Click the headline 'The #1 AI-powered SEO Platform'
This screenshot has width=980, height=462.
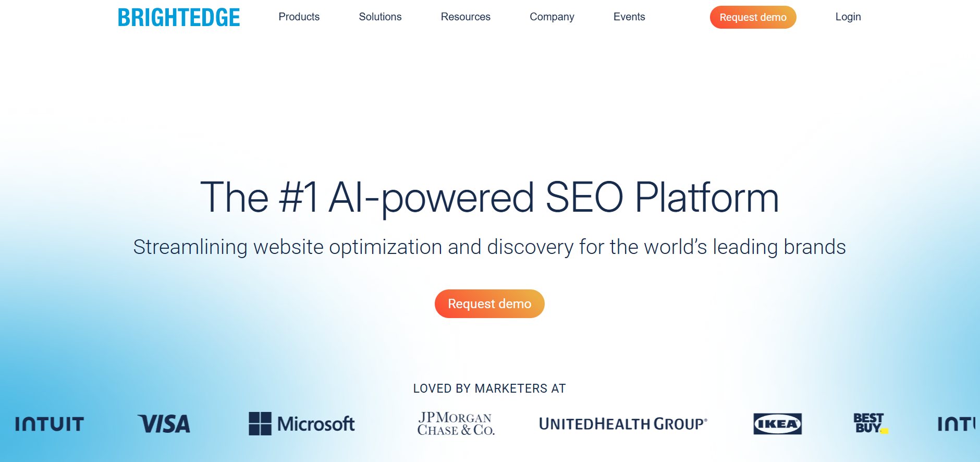(489, 198)
